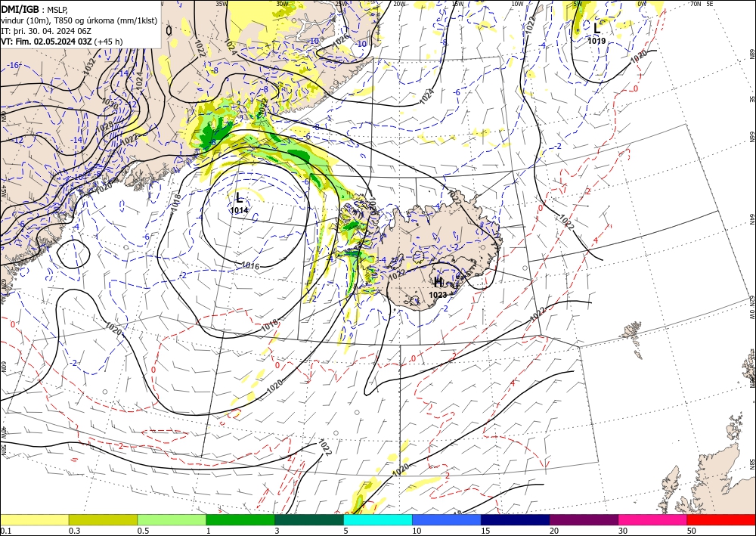Click the '30' legend value
The height and width of the screenshot is (536, 756).
(622, 531)
